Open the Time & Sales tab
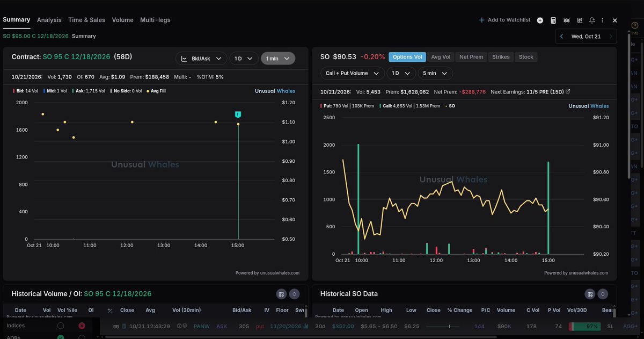Image resolution: width=644 pixels, height=339 pixels. point(86,20)
